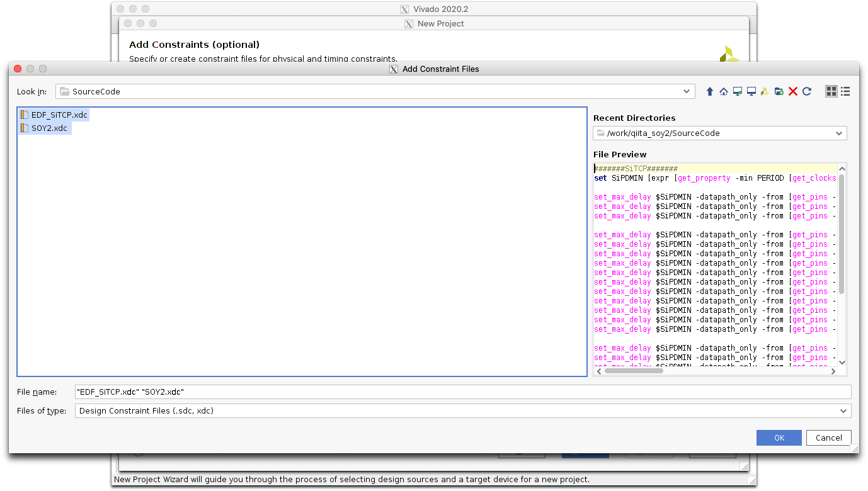Open the Files of type dropdown

pos(844,411)
